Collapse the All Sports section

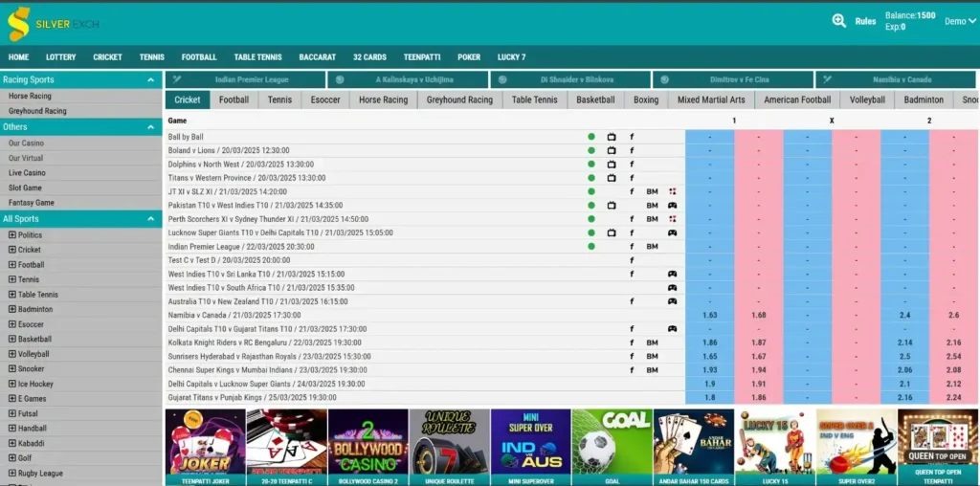click(150, 219)
